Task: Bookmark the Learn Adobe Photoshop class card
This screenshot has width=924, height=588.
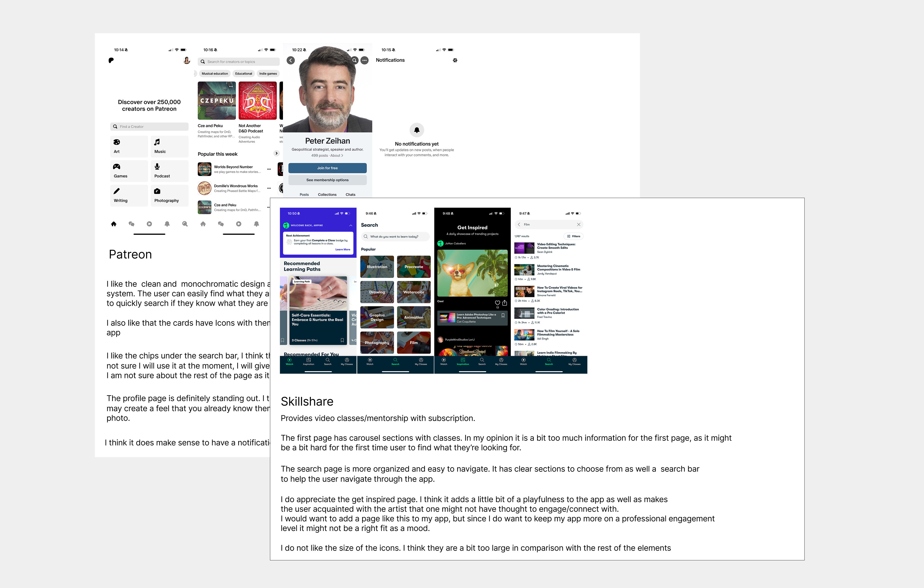Action: 503,315
